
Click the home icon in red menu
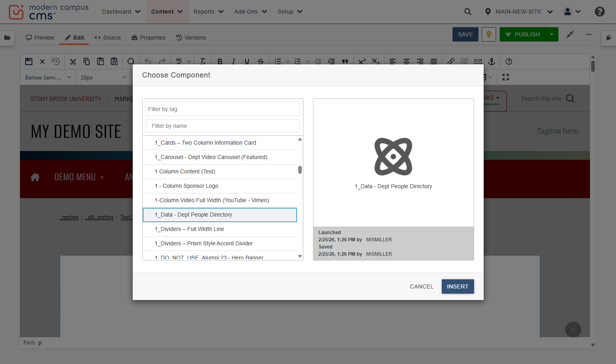pyautogui.click(x=35, y=177)
